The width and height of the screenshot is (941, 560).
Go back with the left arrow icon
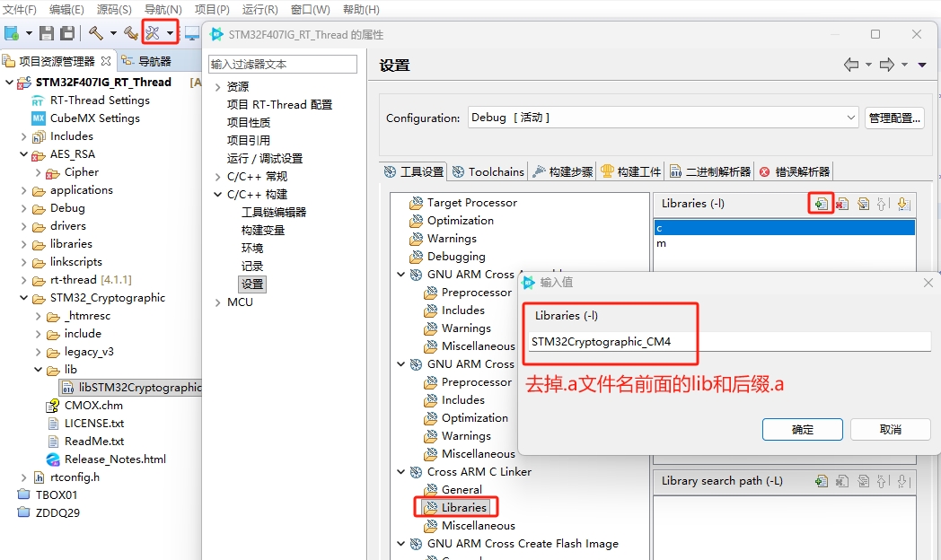tap(851, 65)
